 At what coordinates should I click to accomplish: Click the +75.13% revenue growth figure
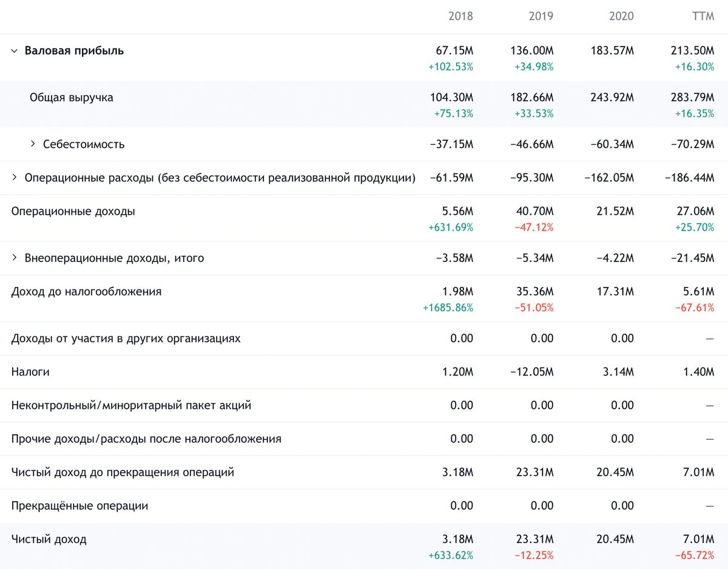tap(454, 113)
